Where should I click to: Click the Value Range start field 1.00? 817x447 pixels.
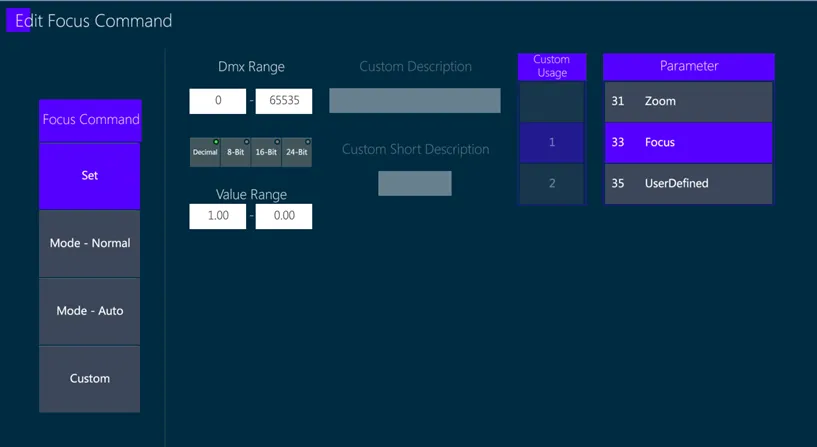click(218, 216)
